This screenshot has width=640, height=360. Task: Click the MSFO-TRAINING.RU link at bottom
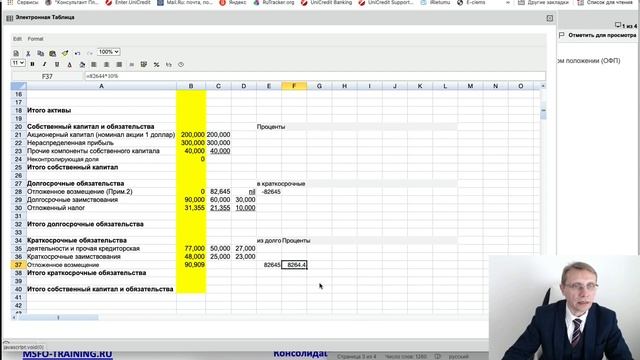point(67,354)
